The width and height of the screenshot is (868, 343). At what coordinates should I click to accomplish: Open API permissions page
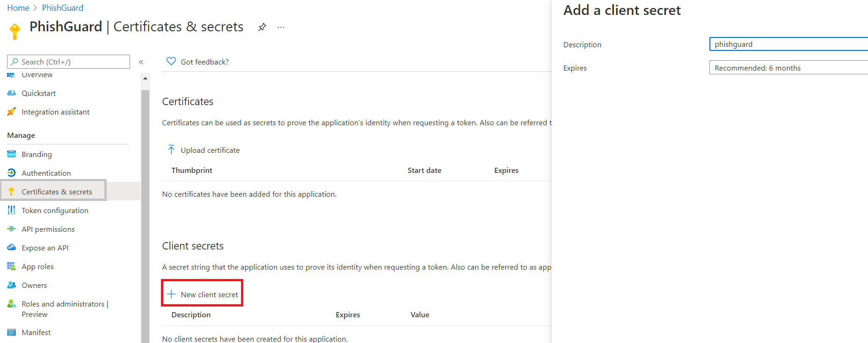click(x=48, y=229)
